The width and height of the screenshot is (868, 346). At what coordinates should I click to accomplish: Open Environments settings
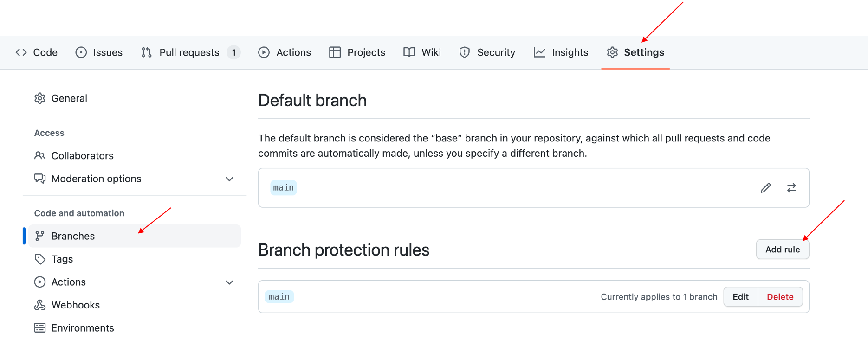[x=135, y=328]
